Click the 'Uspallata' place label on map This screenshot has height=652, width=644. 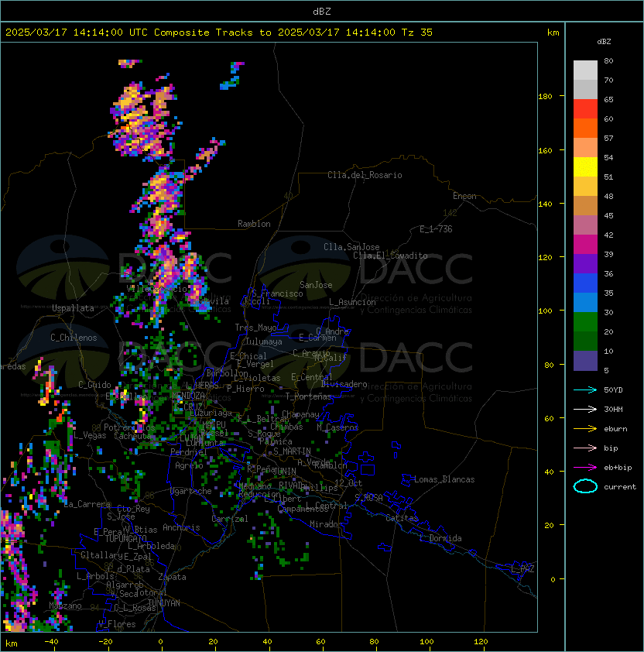coord(73,308)
